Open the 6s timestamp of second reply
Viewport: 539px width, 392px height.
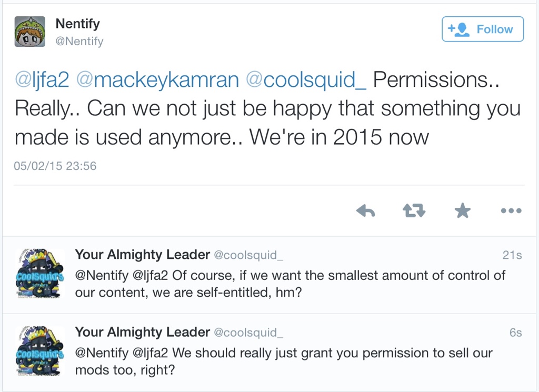coord(515,333)
